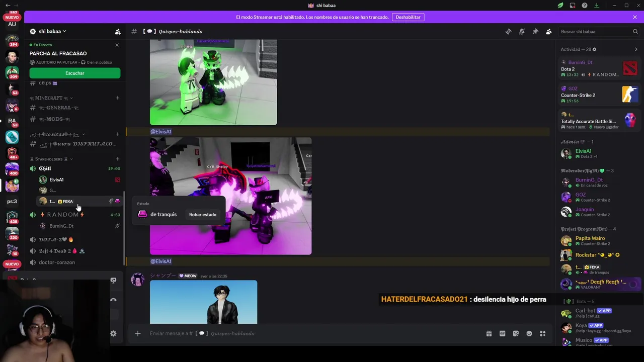Expand the Actividad panel chevron
This screenshot has height=362, width=644.
coord(636,49)
